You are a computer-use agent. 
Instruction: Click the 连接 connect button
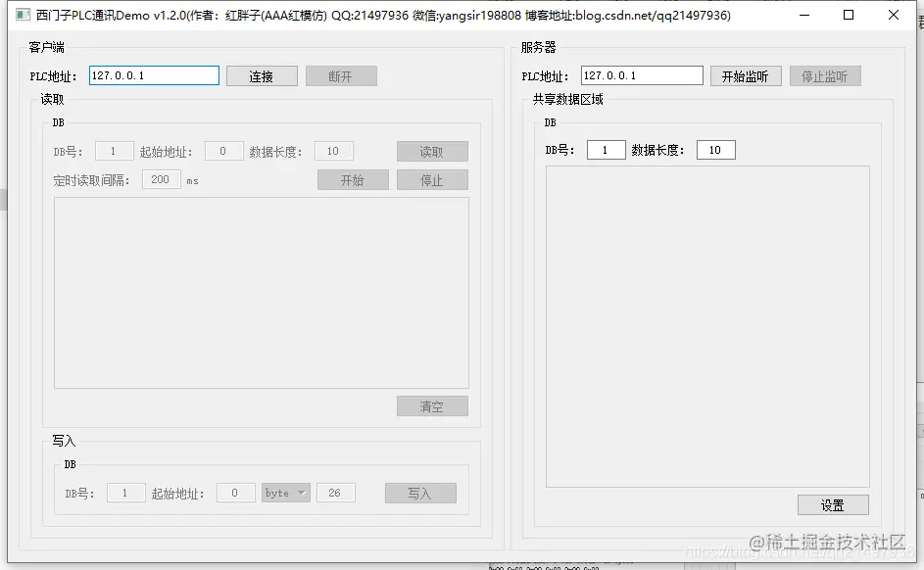262,74
